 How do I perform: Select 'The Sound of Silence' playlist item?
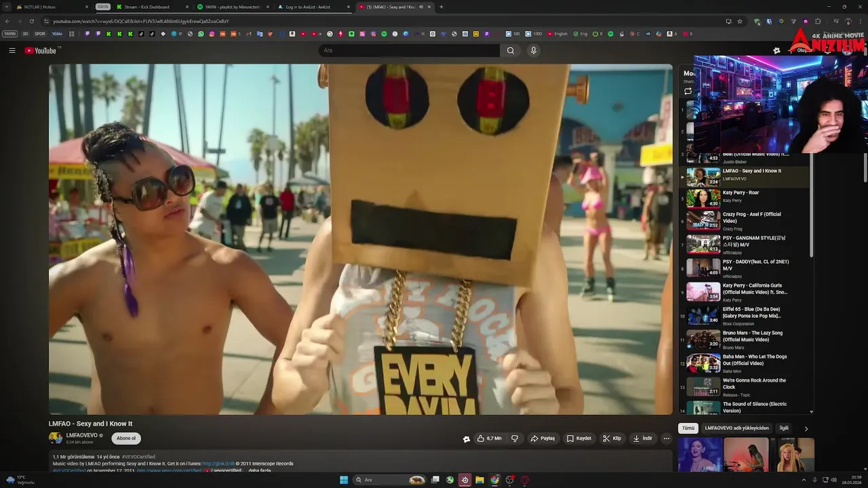click(x=746, y=407)
